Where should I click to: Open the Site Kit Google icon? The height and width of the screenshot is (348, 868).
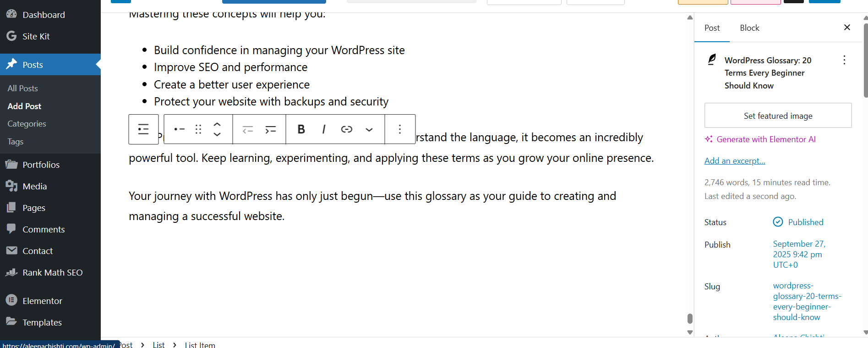tap(11, 36)
